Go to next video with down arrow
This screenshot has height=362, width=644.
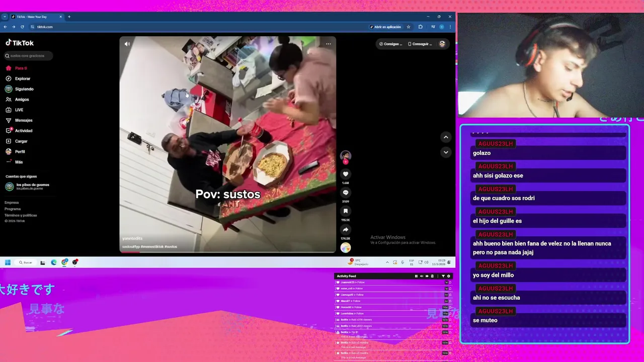pos(446,152)
